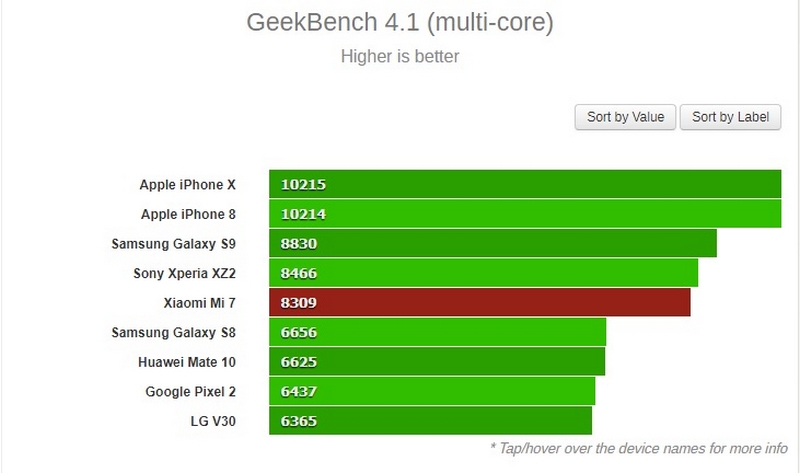Click the Apple iPhone X device label
Image resolution: width=800 pixels, height=473 pixels.
[x=188, y=185]
